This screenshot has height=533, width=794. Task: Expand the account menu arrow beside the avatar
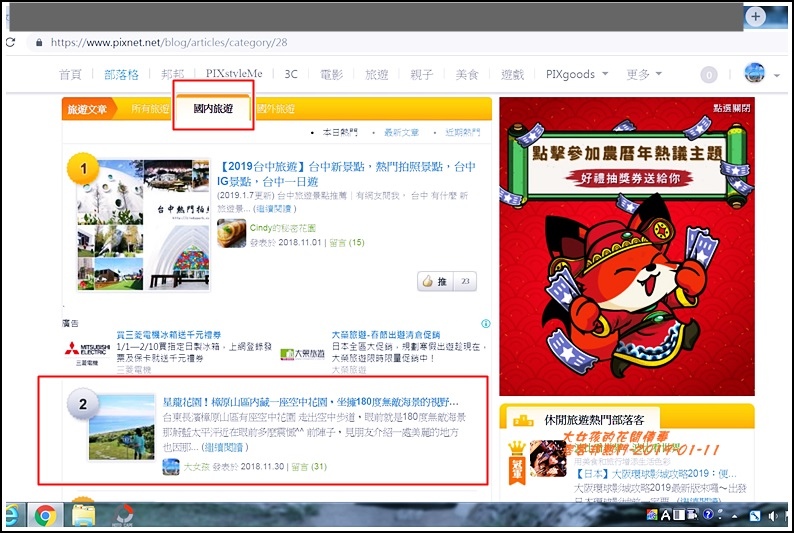[777, 75]
